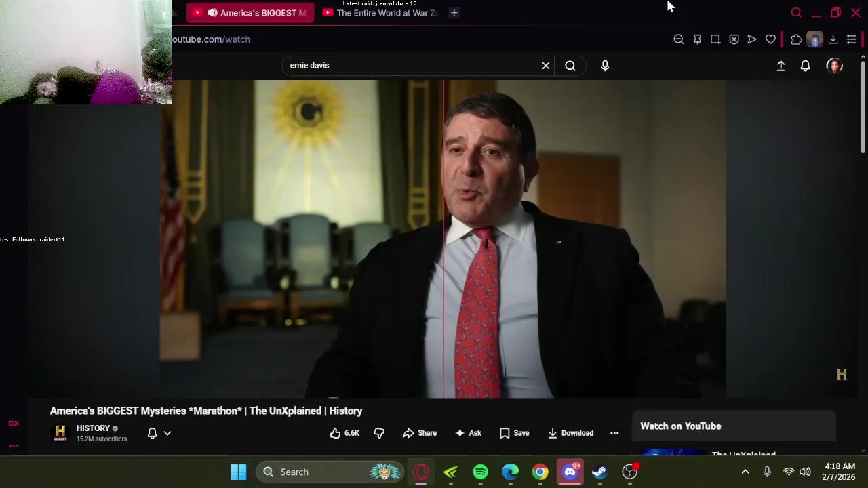
Task: Click the History H watermark in video
Action: pyautogui.click(x=842, y=374)
